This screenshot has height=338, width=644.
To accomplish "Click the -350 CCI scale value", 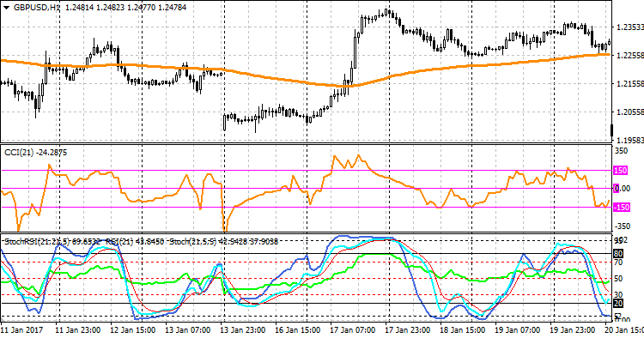I will [x=622, y=226].
